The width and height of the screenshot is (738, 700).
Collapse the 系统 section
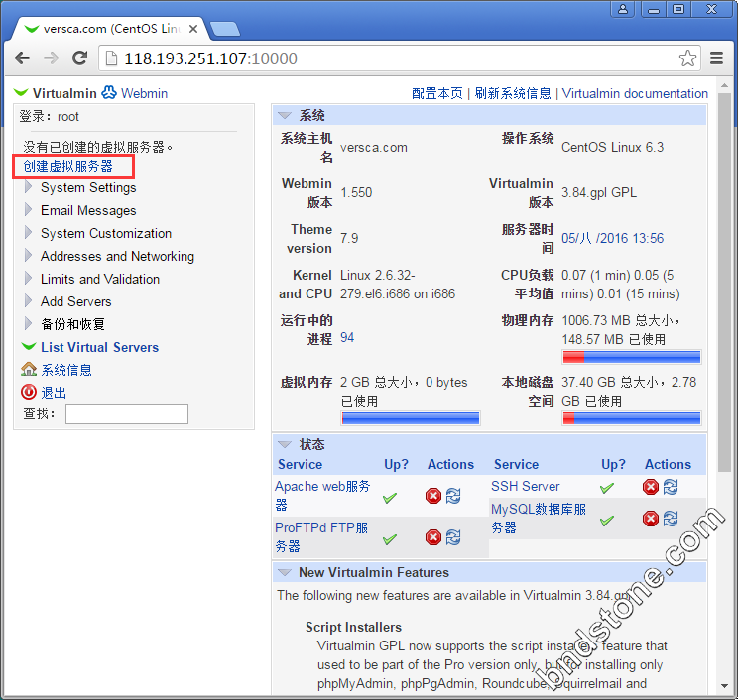pyautogui.click(x=285, y=115)
